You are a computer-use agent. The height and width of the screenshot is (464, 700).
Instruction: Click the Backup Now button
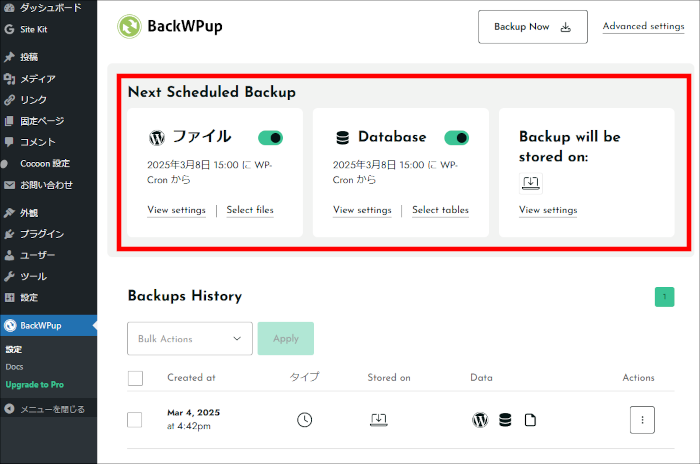click(533, 27)
